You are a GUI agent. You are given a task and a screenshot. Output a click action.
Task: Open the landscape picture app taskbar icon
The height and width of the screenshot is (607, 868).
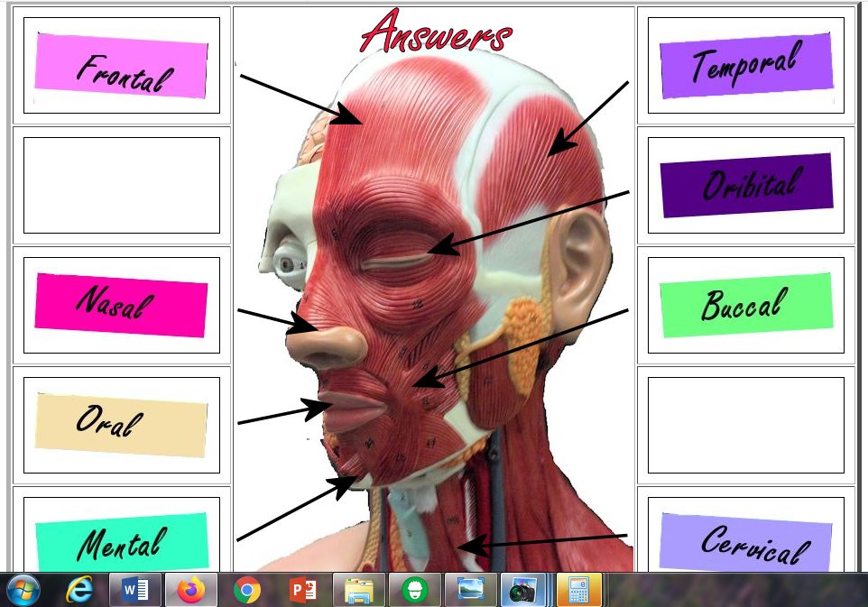[x=470, y=591]
